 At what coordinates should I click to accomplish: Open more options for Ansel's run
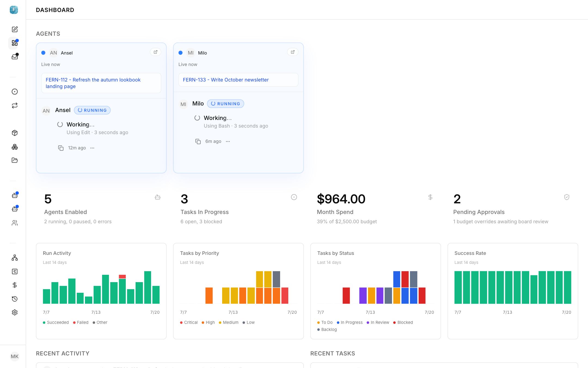click(92, 148)
